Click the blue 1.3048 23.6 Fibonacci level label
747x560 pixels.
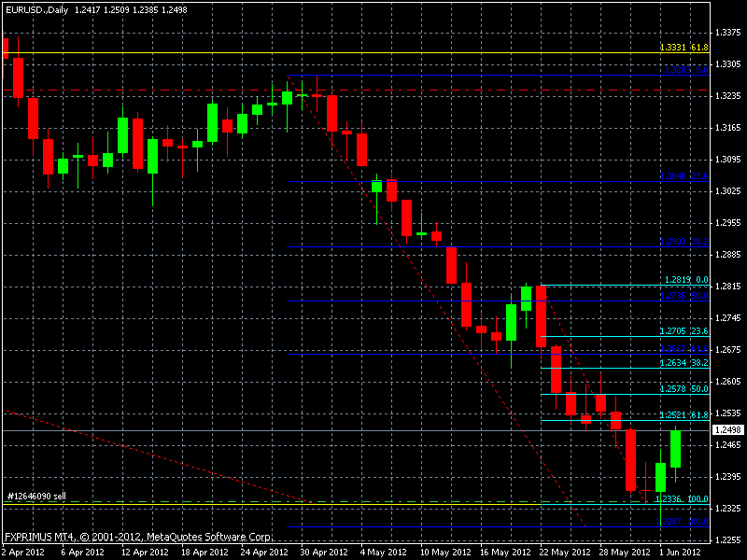pyautogui.click(x=684, y=175)
